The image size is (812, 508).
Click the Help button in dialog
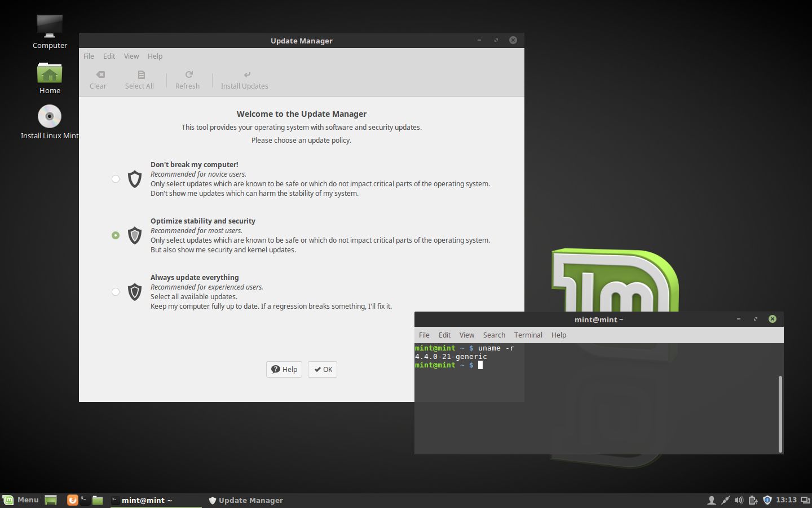coord(284,369)
